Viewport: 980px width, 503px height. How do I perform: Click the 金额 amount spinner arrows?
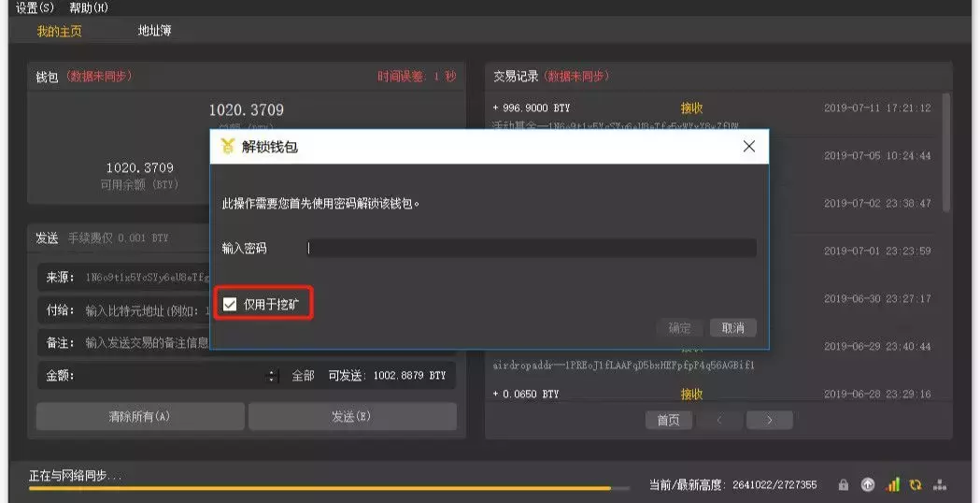click(x=271, y=376)
